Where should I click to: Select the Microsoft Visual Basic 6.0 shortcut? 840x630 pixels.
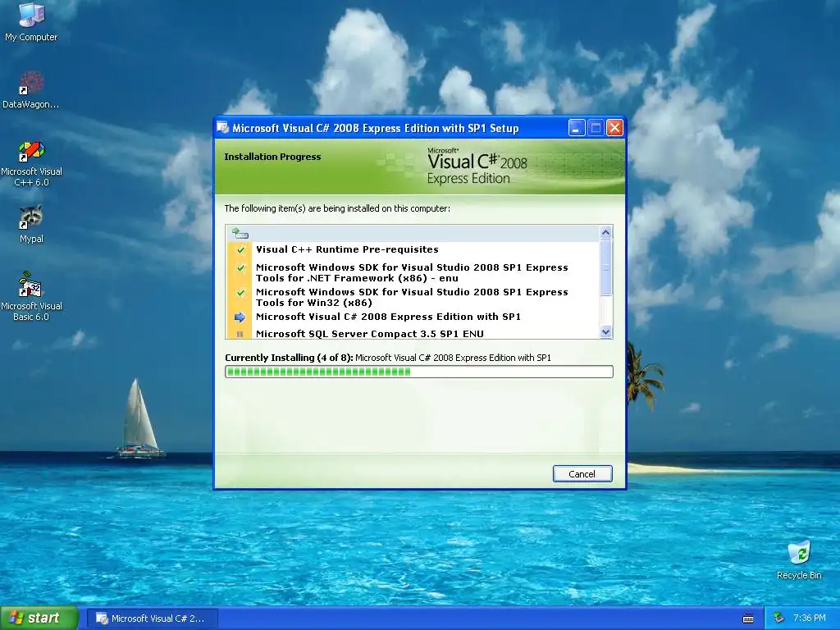pyautogui.click(x=31, y=296)
